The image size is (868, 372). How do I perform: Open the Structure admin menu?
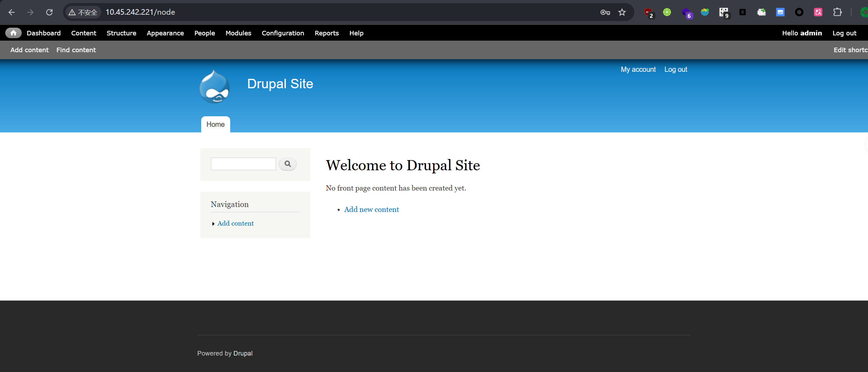point(121,33)
